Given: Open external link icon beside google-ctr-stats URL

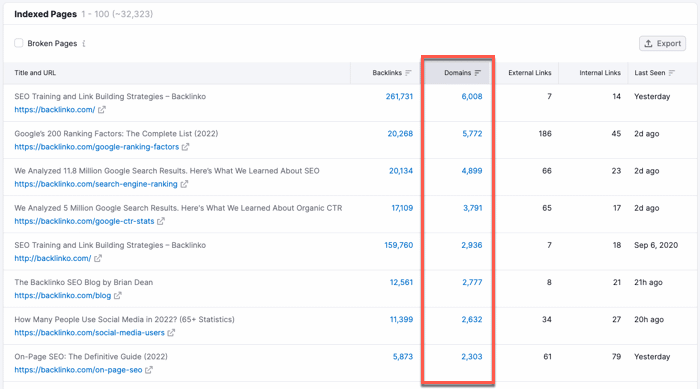Looking at the screenshot, I should click(161, 221).
